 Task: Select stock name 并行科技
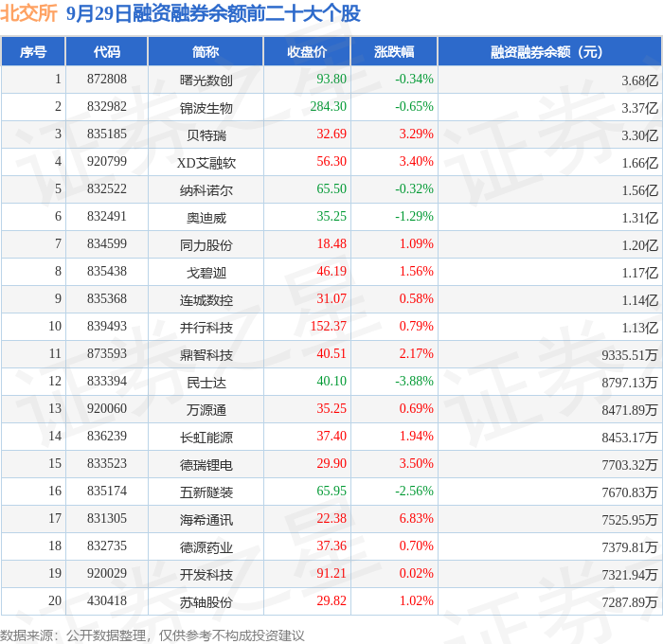pyautogui.click(x=206, y=328)
